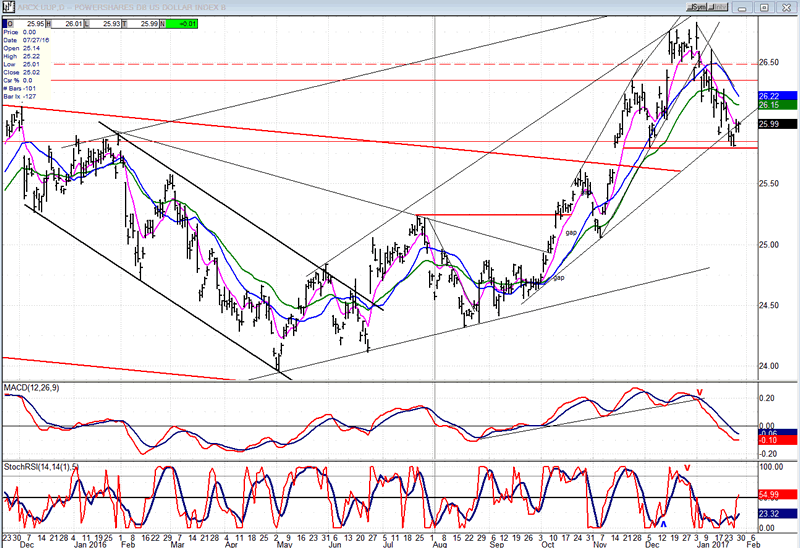Click the red V marker on MACD panel

point(699,392)
